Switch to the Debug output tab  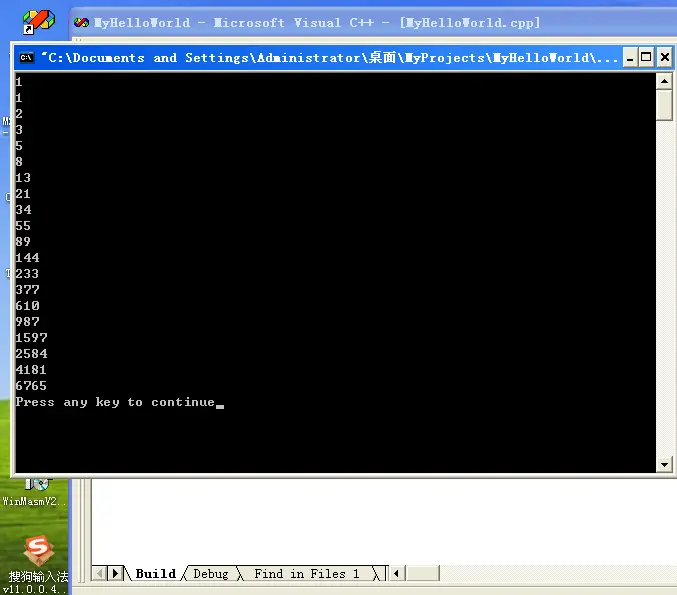point(211,573)
